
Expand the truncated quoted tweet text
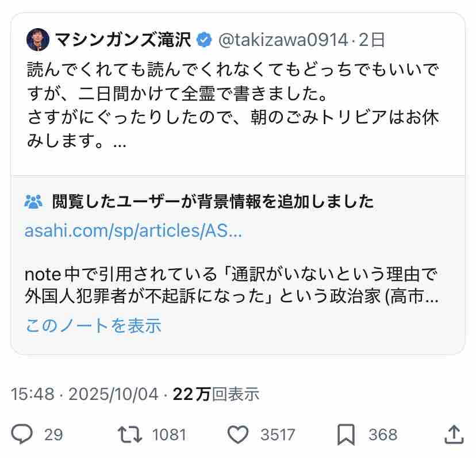(x=120, y=143)
